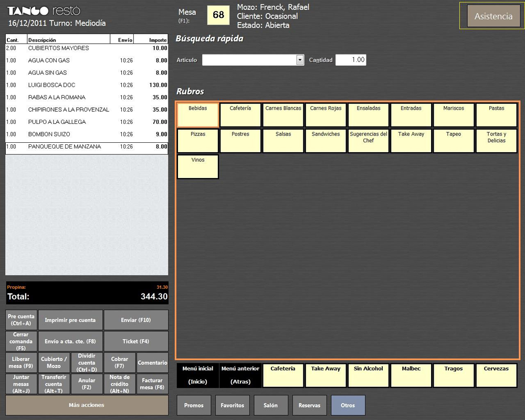Switch to the Reservas tab
This screenshot has width=525, height=420.
309,405
